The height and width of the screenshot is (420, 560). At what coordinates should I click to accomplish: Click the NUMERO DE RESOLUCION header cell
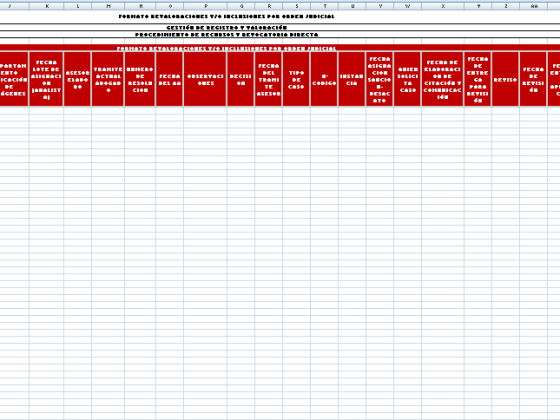pyautogui.click(x=140, y=79)
